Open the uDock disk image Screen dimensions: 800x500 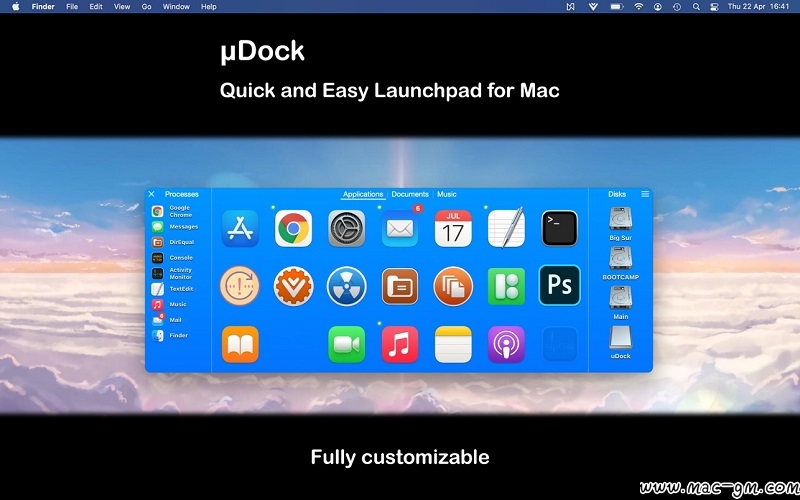click(x=620, y=342)
